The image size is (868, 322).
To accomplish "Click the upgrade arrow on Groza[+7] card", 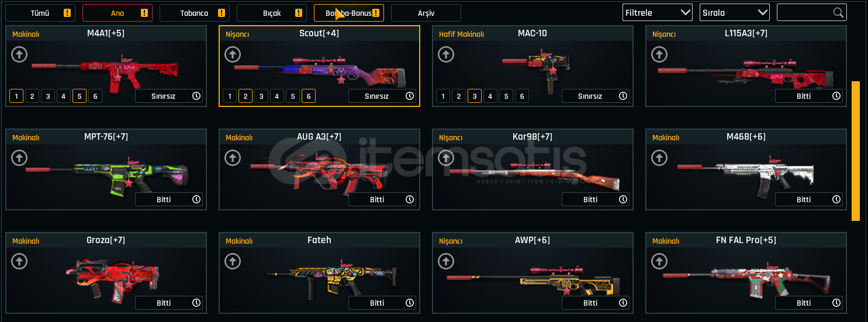I will [x=19, y=261].
